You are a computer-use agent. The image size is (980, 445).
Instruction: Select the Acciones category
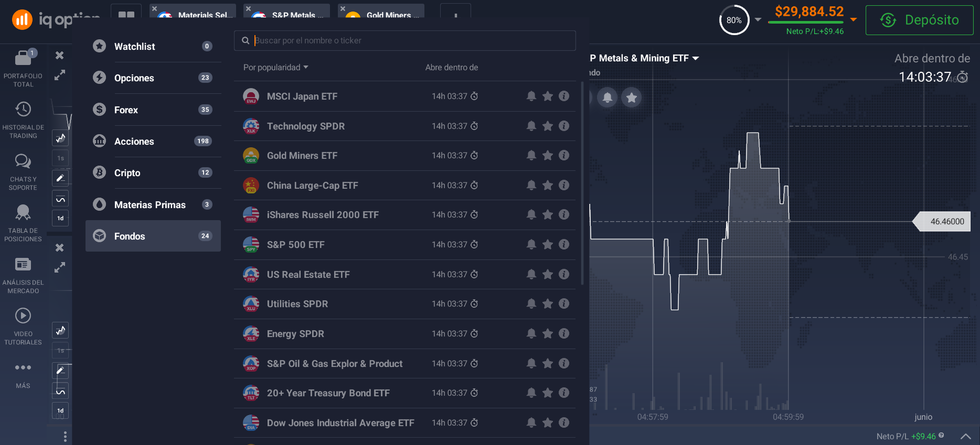pos(153,142)
